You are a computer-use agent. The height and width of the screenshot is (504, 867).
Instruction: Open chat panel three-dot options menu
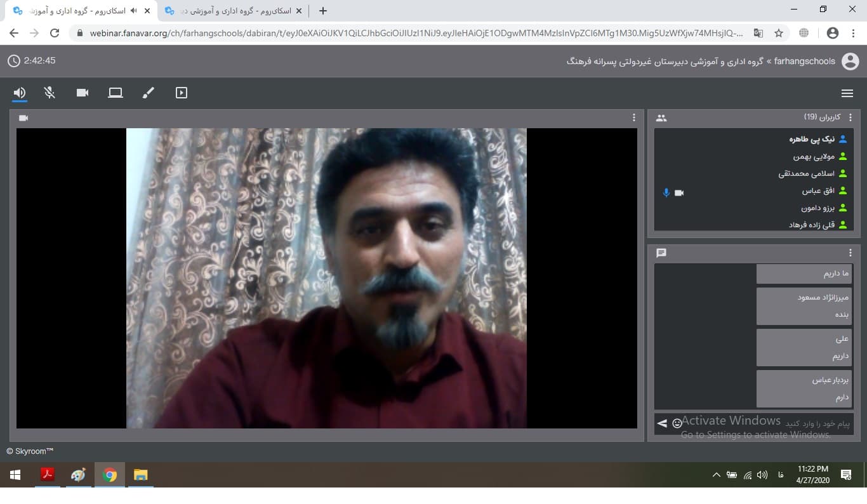click(x=850, y=253)
